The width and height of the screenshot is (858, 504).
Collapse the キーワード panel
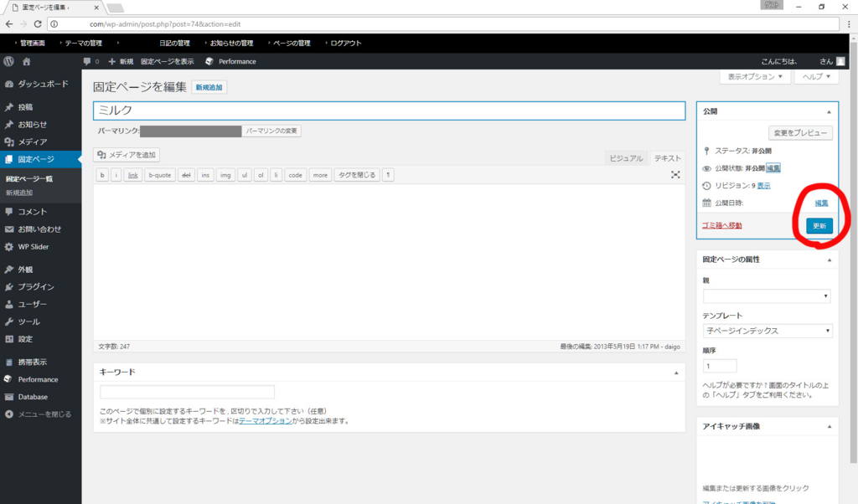click(x=676, y=373)
